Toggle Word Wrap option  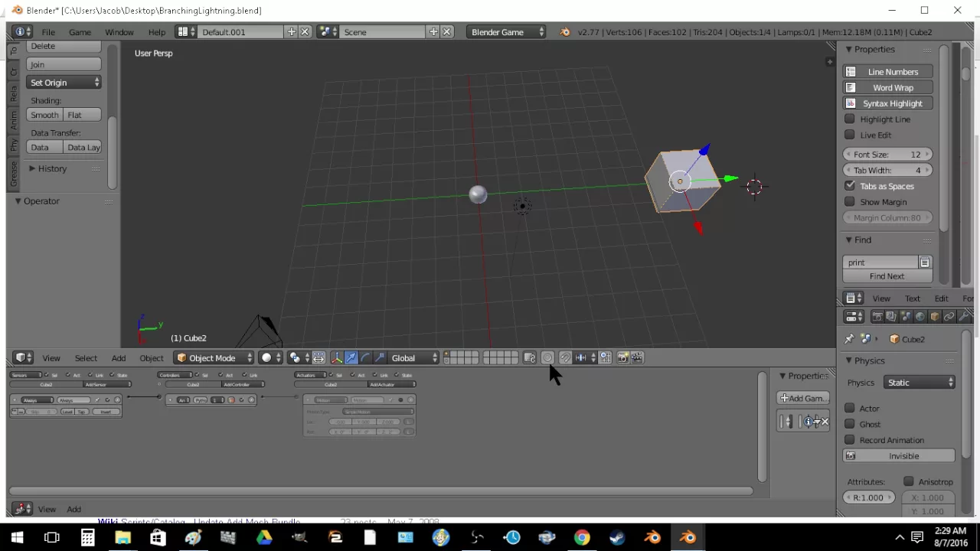tap(887, 88)
